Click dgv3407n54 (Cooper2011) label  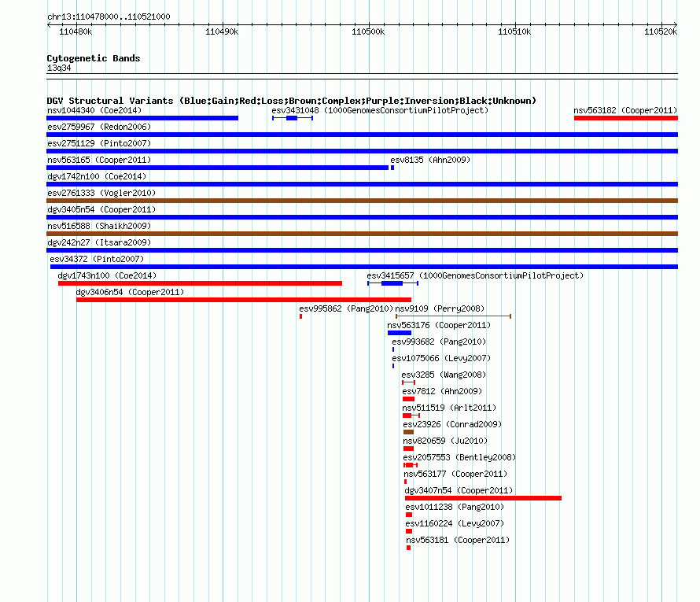coord(459,490)
